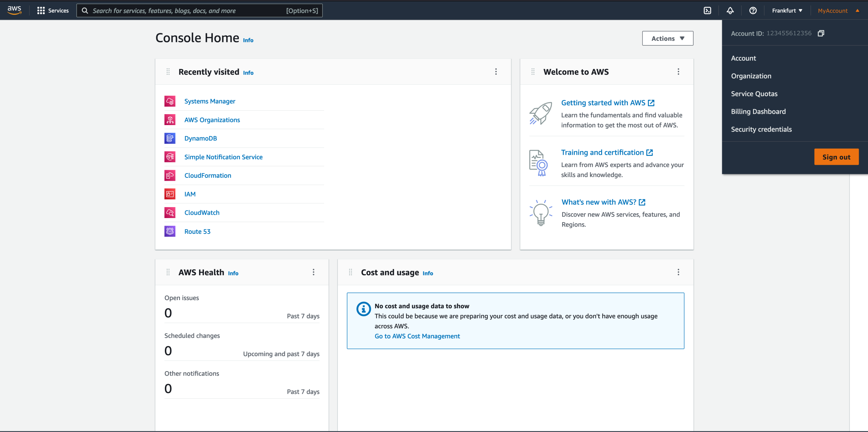
Task: Click the Other notifications count
Action: point(168,388)
